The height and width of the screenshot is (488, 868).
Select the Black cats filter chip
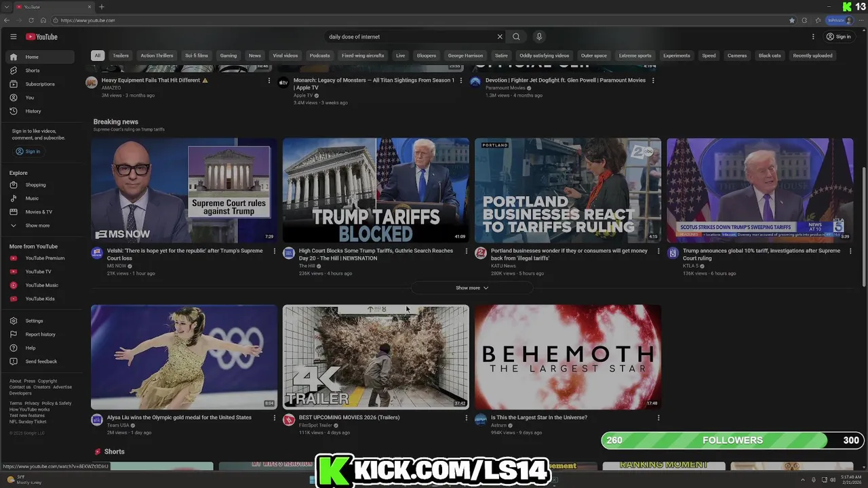pos(770,56)
